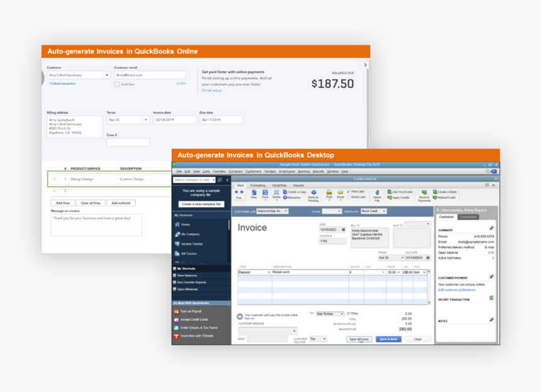Click the Mark As Pending icon
541x392 pixels.
[313, 194]
